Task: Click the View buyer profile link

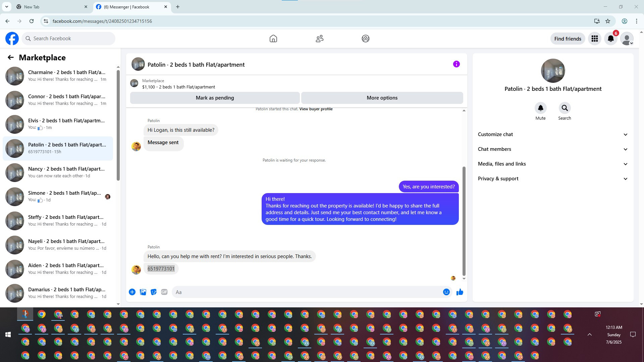Action: (x=316, y=109)
